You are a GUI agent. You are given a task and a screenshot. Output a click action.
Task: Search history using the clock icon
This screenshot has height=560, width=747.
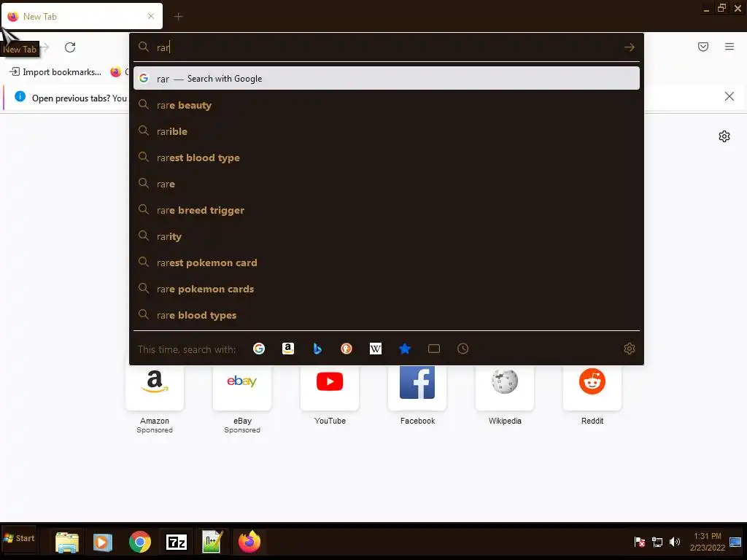click(463, 349)
